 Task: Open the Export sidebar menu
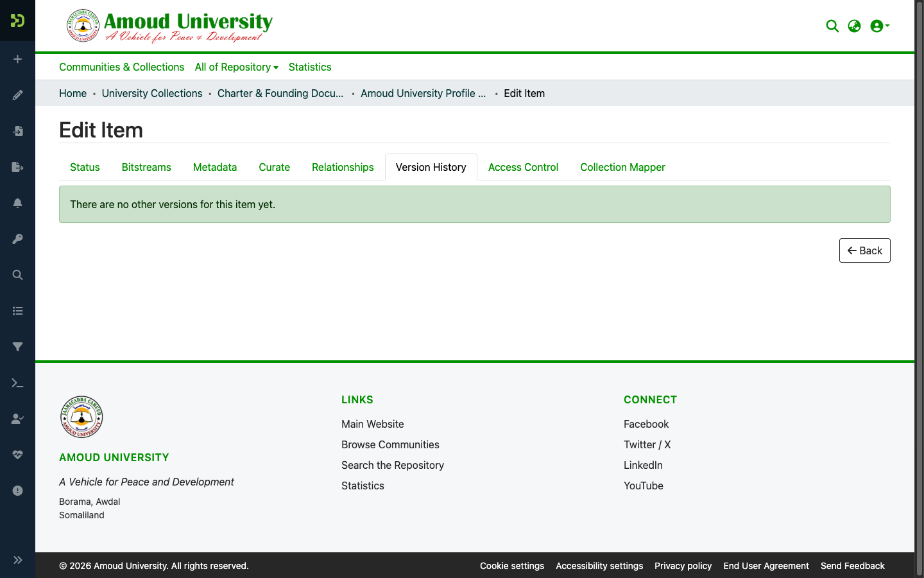tap(17, 167)
